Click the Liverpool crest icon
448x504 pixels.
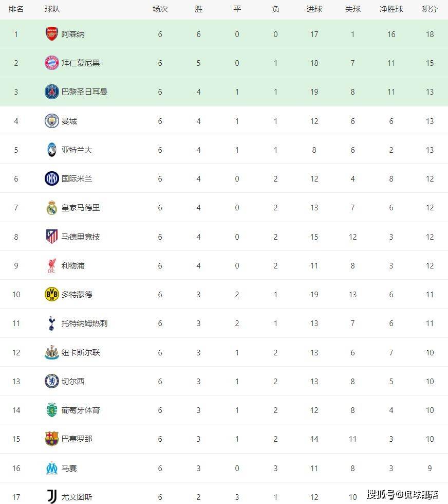52,266
